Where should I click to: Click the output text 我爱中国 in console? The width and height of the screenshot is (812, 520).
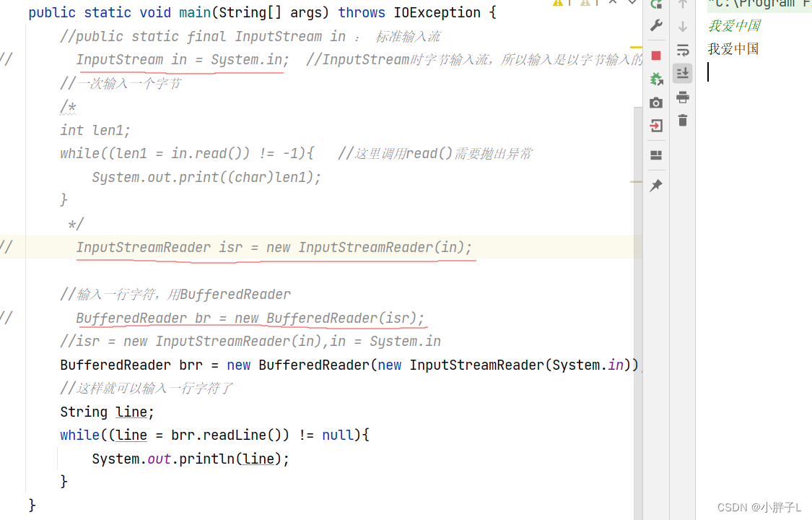733,49
